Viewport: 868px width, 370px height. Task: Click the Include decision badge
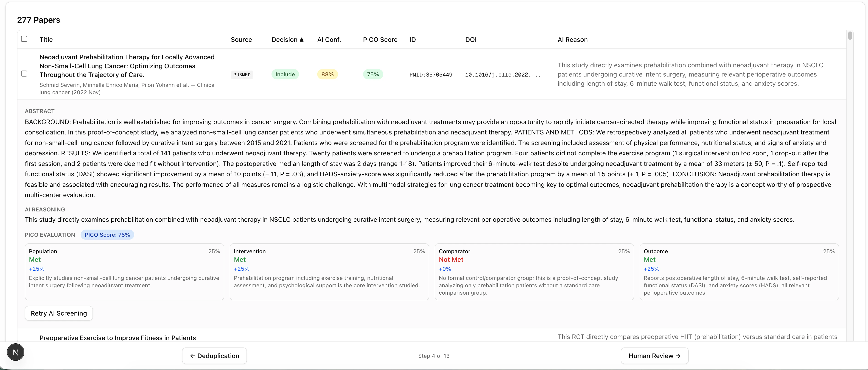[285, 74]
